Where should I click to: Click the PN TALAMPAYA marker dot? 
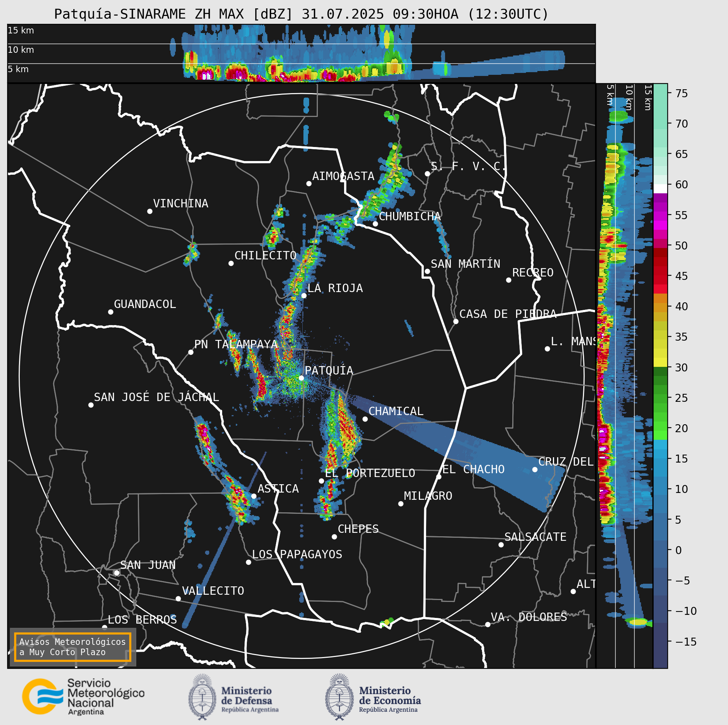[191, 352]
